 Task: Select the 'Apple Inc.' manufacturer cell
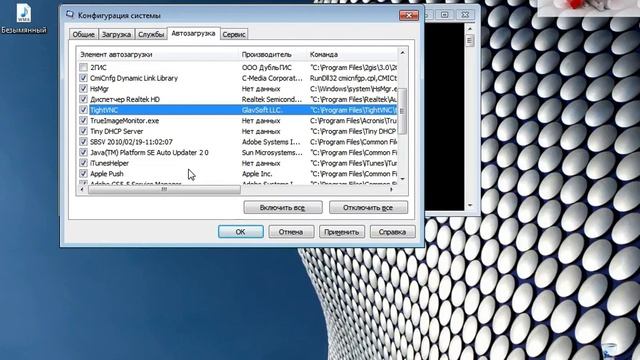pyautogui.click(x=257, y=173)
